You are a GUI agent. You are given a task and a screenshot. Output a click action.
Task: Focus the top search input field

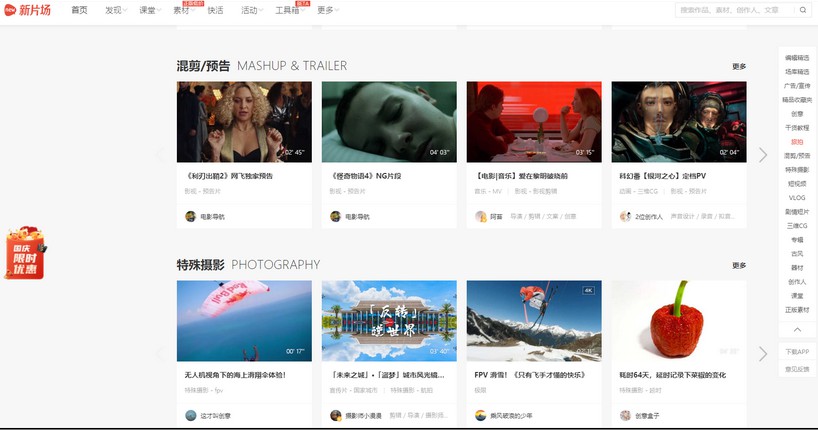tap(735, 10)
